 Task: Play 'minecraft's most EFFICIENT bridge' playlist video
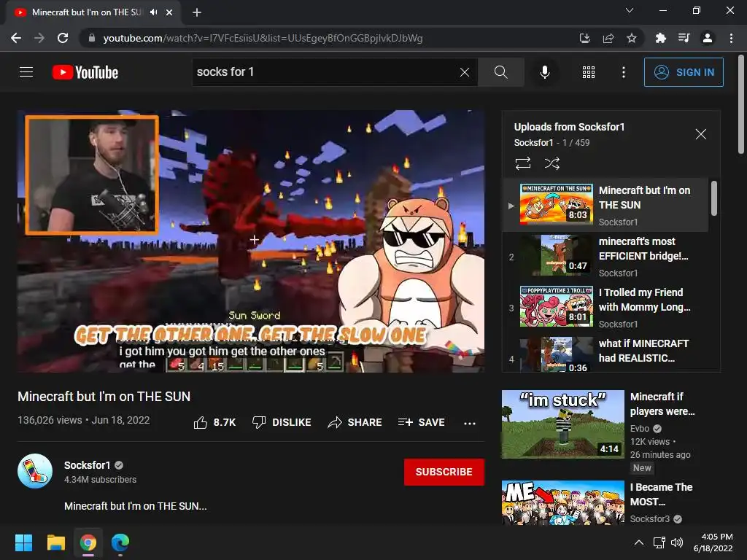click(605, 257)
